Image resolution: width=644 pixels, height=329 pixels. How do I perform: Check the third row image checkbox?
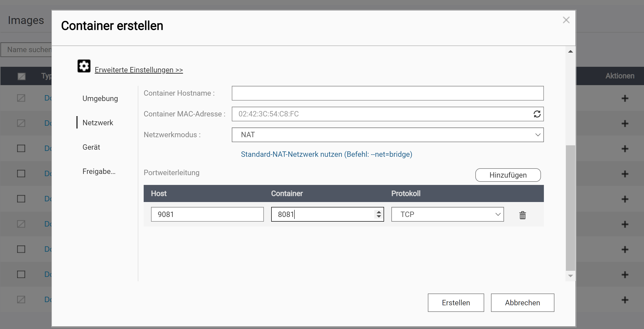(x=21, y=148)
